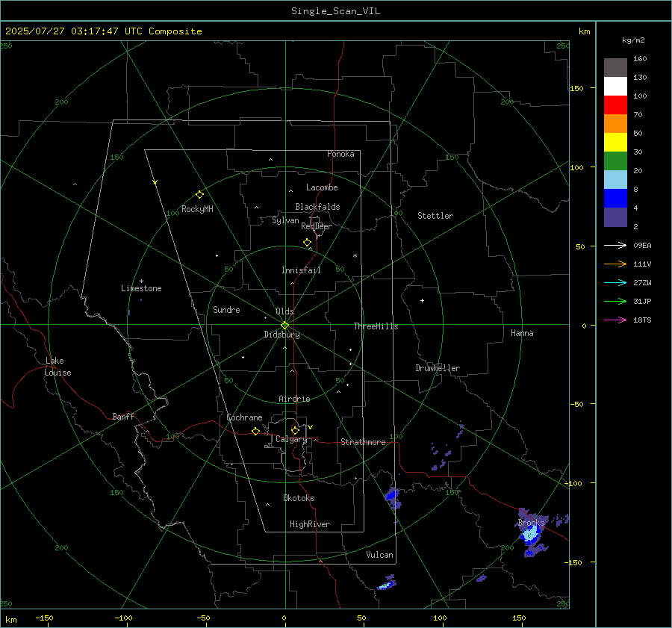Click the asterisk marker above Limestone

tap(141, 282)
